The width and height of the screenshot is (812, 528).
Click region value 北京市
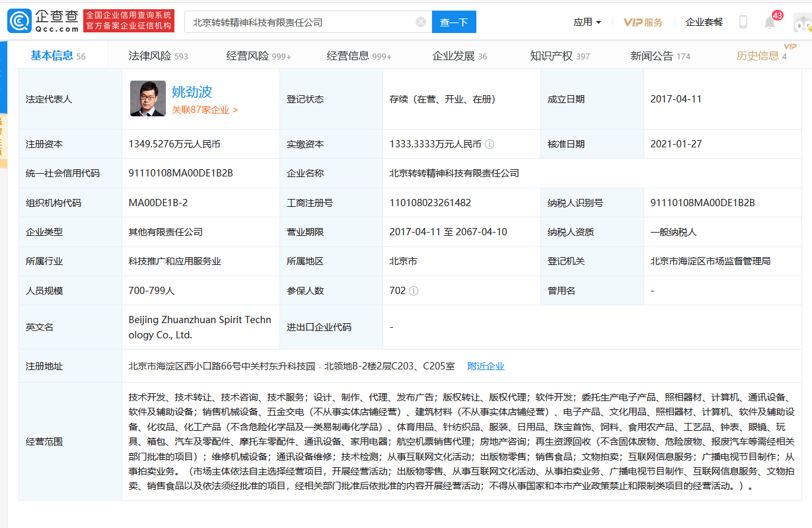pyautogui.click(x=404, y=261)
